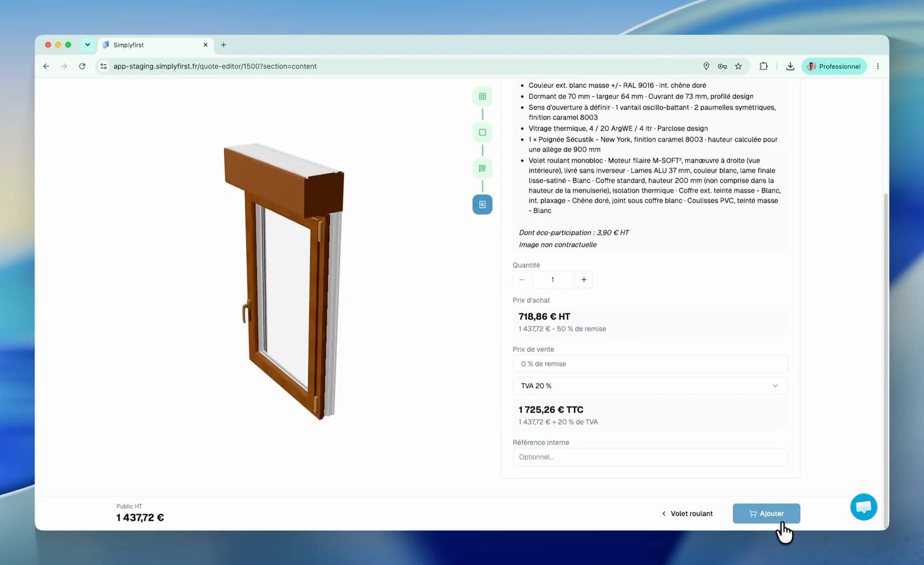Screen dimensions: 924x565
Task: Close the Simplyfirst tab
Action: [x=205, y=44]
